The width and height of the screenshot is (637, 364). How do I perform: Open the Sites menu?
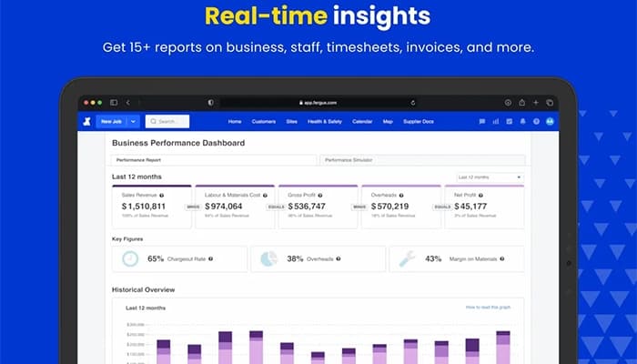(x=292, y=121)
